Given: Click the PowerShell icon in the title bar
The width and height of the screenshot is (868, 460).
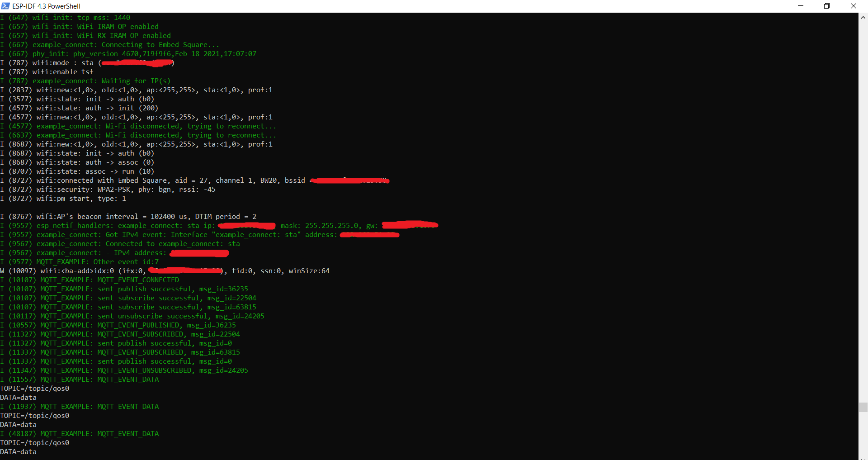Looking at the screenshot, I should pos(5,6).
